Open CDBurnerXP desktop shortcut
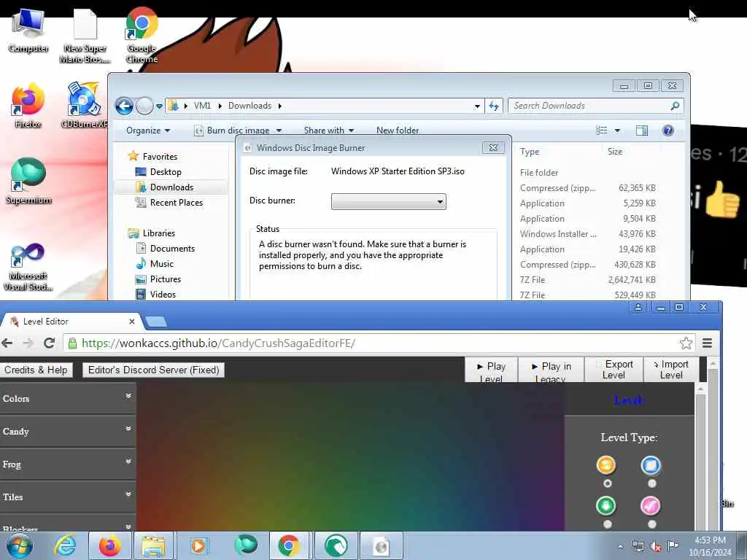The image size is (747, 560). pyautogui.click(x=84, y=105)
